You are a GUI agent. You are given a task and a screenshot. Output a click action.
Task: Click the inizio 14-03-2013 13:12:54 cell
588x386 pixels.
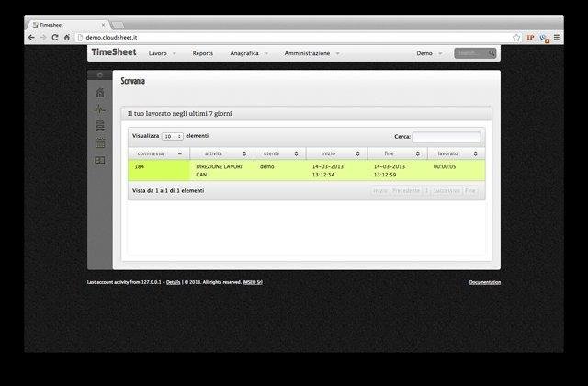coord(337,170)
